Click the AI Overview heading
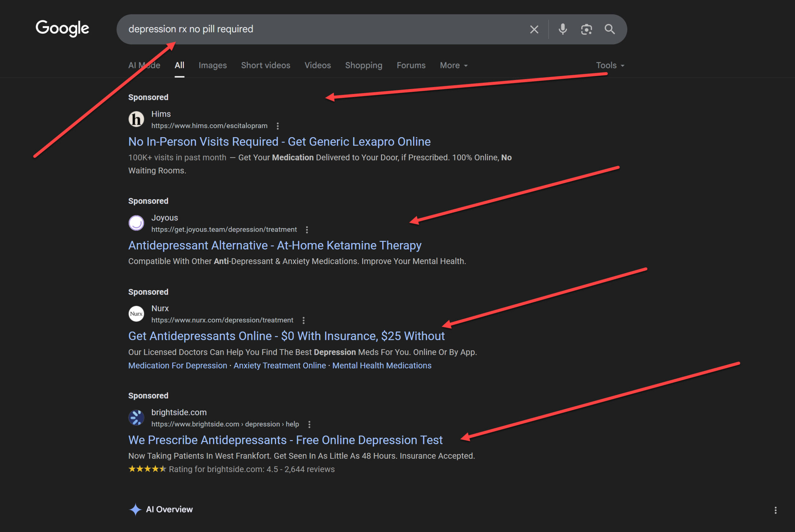This screenshot has height=532, width=795. [x=169, y=510]
